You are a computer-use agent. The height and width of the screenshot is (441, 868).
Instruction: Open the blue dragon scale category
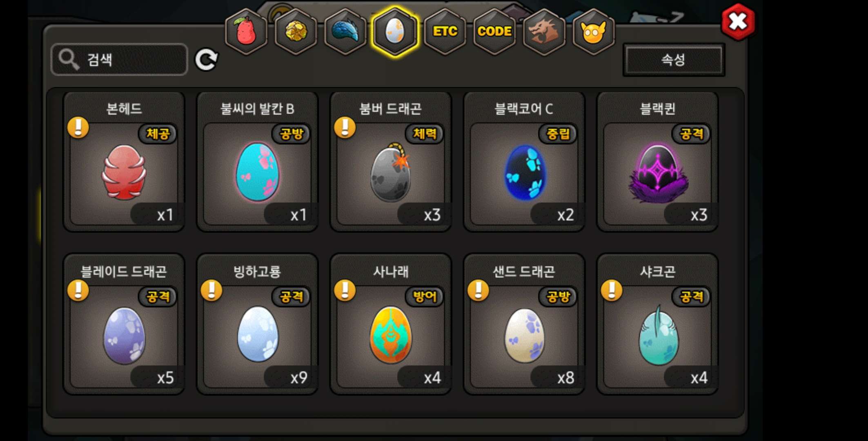pyautogui.click(x=345, y=31)
